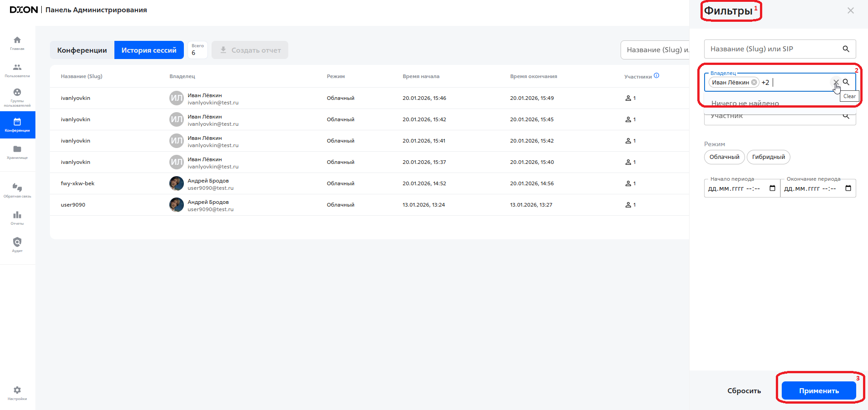Switch to the Конференции tab
Screen dimensions: 868x410
(82, 50)
